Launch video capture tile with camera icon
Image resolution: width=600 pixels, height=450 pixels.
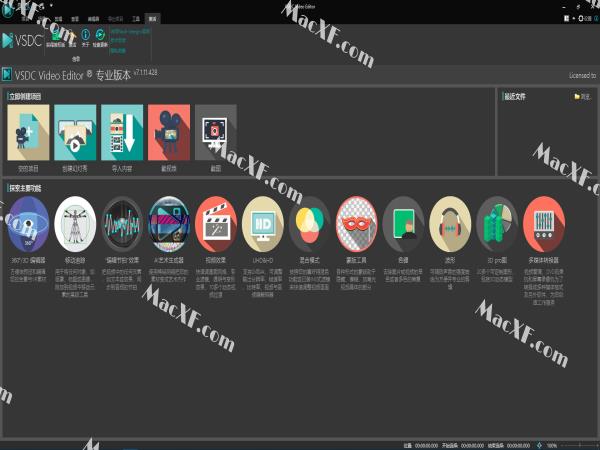tap(169, 132)
